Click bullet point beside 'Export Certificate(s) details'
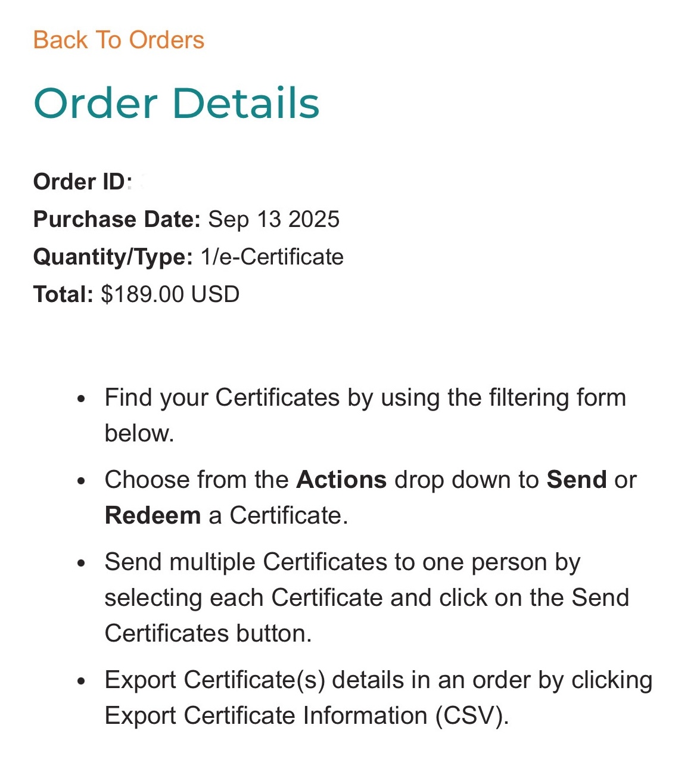The height and width of the screenshot is (784, 700). tap(82, 681)
